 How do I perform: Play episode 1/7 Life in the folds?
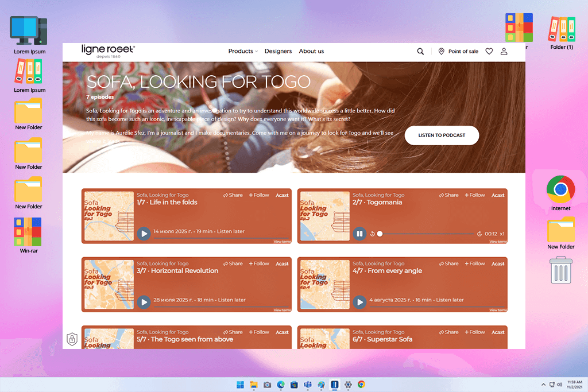click(x=144, y=234)
